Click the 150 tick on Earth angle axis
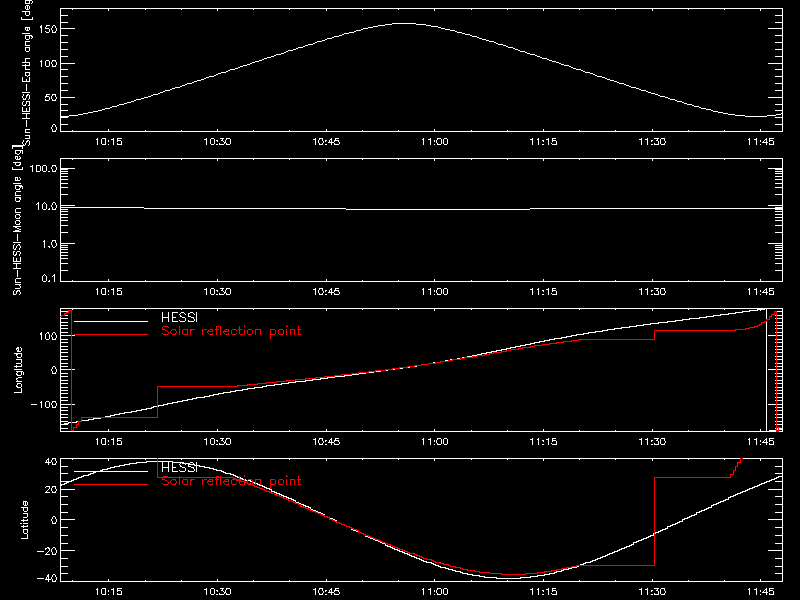Image resolution: width=800 pixels, height=600 pixels. pyautogui.click(x=49, y=29)
